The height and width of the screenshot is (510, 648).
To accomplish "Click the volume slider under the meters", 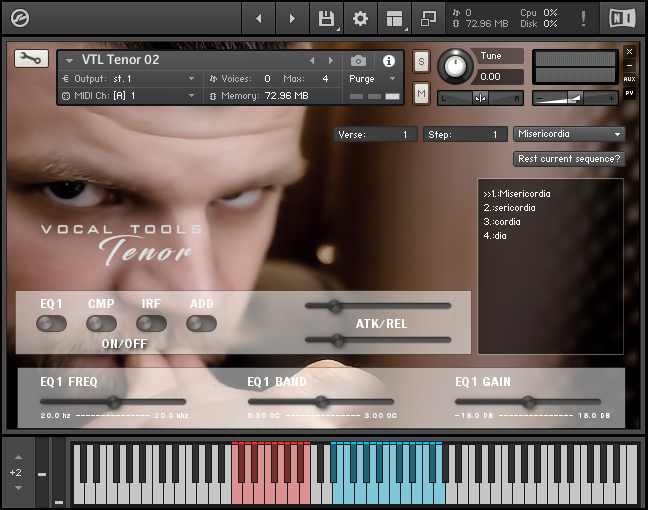I will (x=575, y=98).
